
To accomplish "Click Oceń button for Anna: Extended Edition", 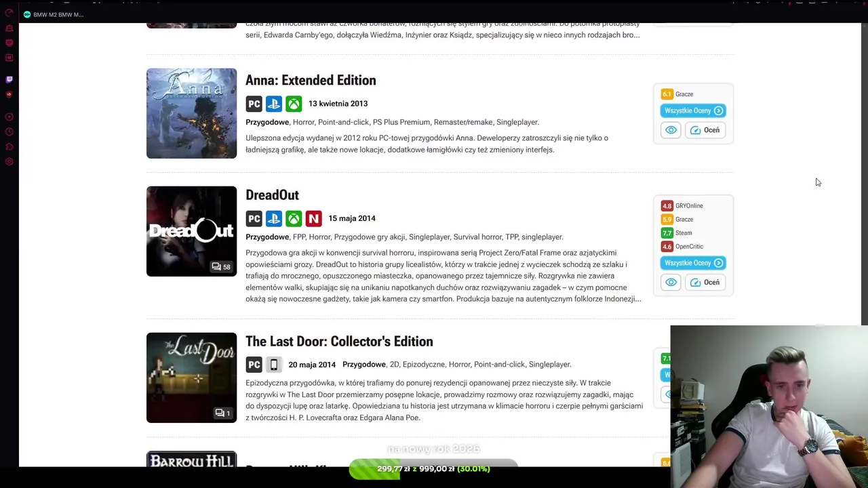I will point(705,130).
